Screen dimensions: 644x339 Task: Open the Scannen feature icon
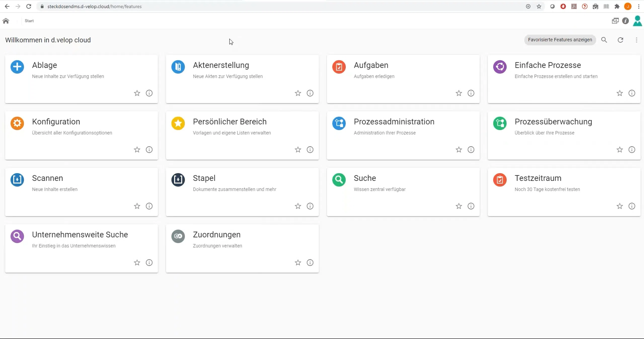pos(17,180)
